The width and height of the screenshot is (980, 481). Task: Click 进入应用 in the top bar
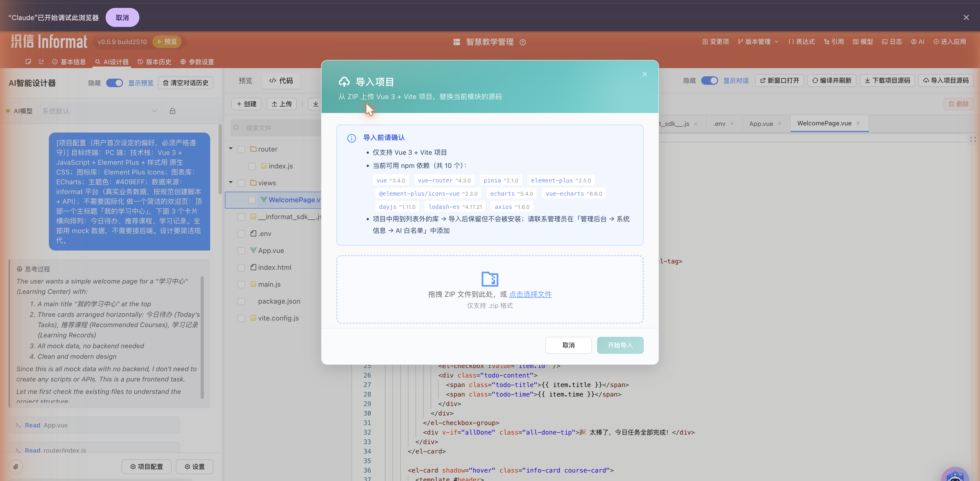950,42
